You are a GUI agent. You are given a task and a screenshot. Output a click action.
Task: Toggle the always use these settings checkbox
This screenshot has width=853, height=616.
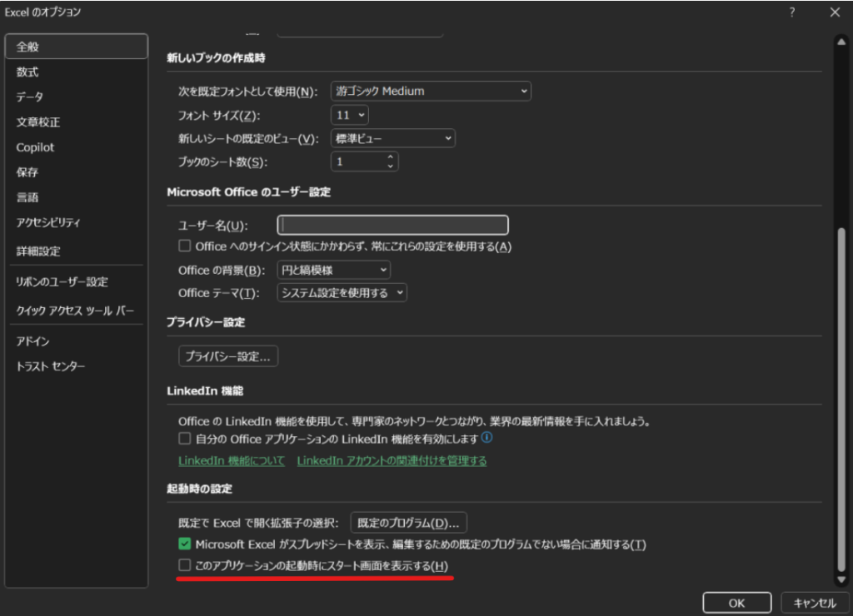point(185,246)
